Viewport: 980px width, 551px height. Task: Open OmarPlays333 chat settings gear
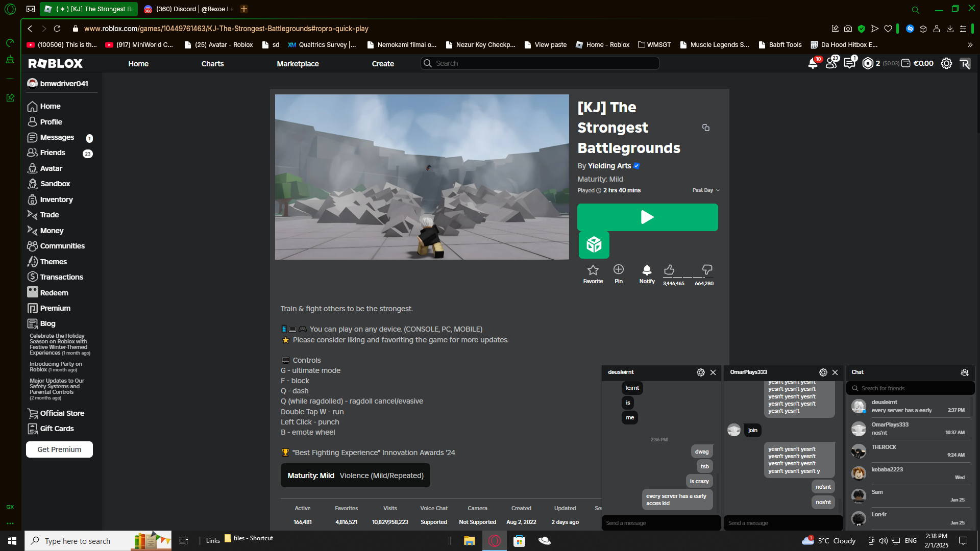823,372
